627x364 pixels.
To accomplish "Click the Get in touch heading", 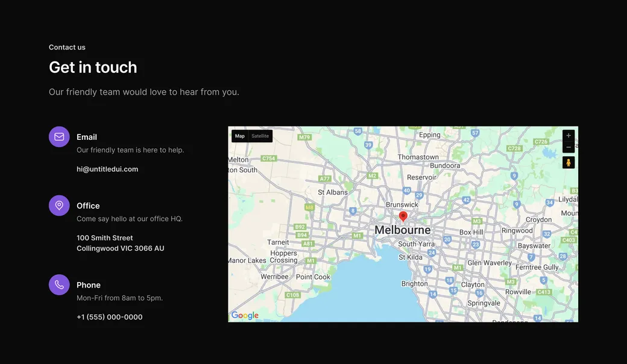I will pyautogui.click(x=93, y=67).
